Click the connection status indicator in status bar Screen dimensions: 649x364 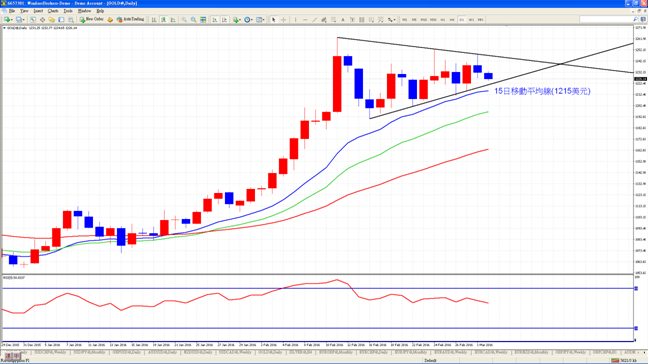625,361
